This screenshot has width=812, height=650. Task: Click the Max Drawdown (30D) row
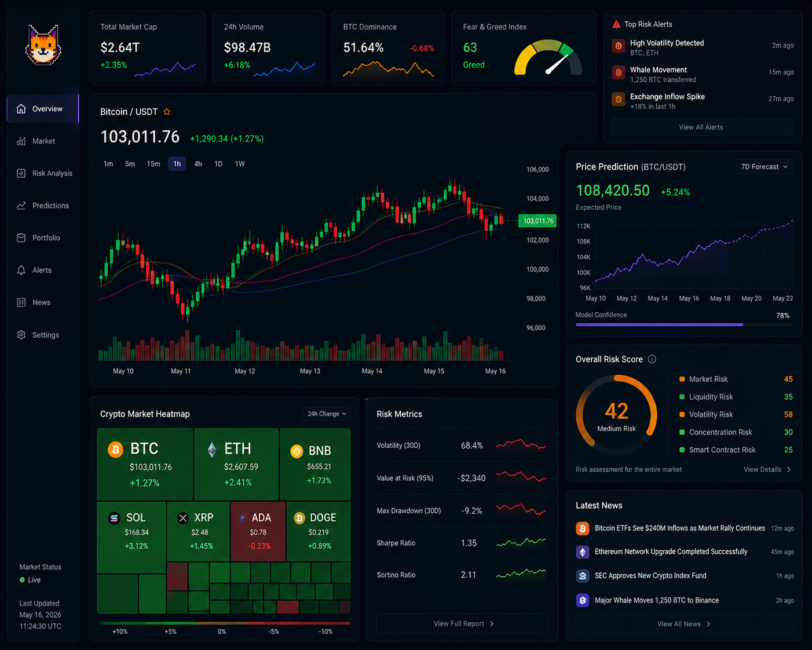(x=461, y=511)
